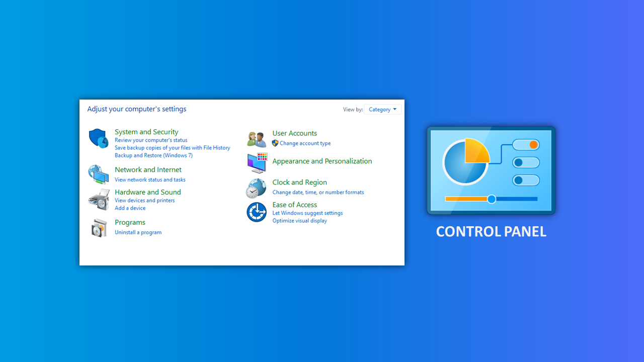Click the Hardware and Sound printer icon

pos(99,200)
